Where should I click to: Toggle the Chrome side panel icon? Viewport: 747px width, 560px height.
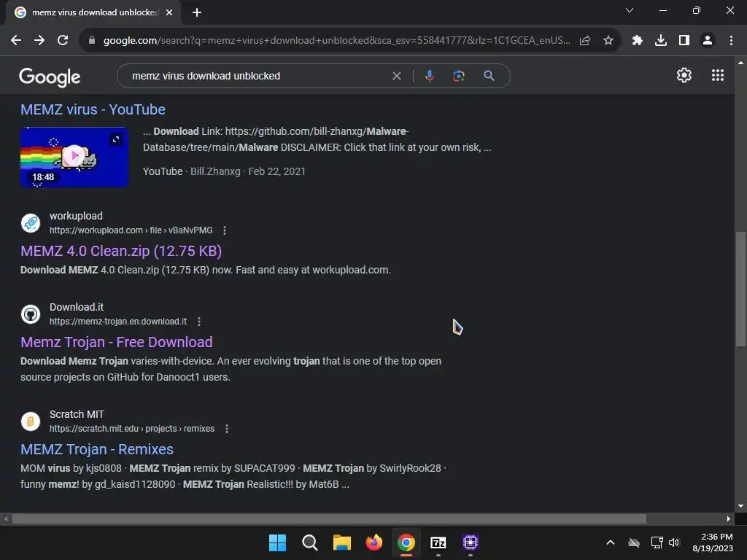tap(684, 41)
